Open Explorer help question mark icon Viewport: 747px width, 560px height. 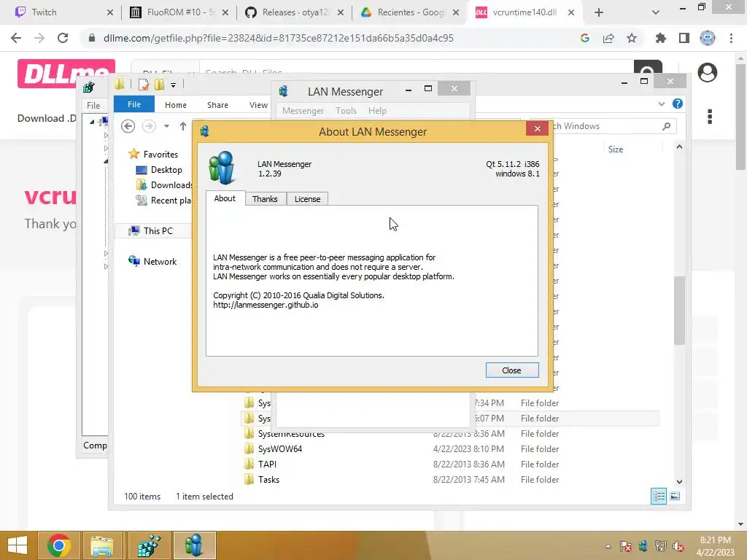point(678,104)
